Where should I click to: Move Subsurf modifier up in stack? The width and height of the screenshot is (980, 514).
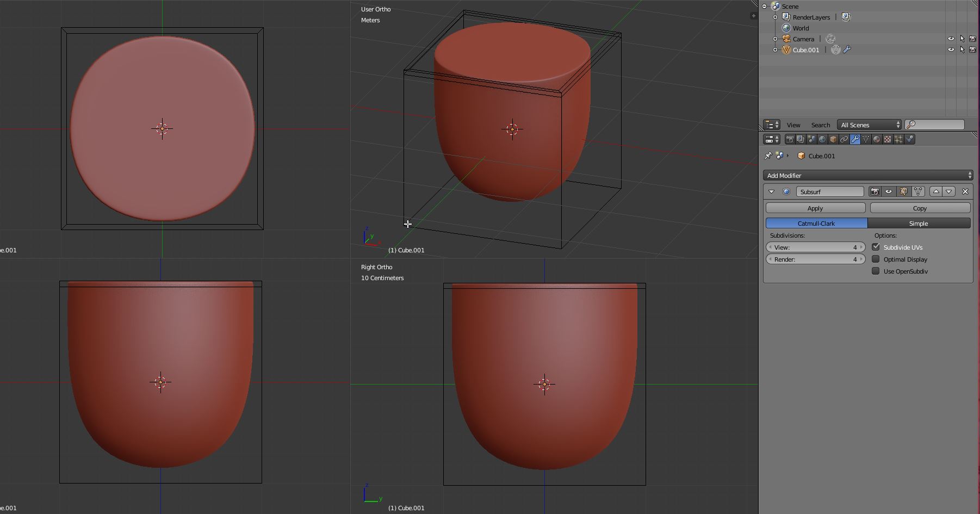(936, 192)
